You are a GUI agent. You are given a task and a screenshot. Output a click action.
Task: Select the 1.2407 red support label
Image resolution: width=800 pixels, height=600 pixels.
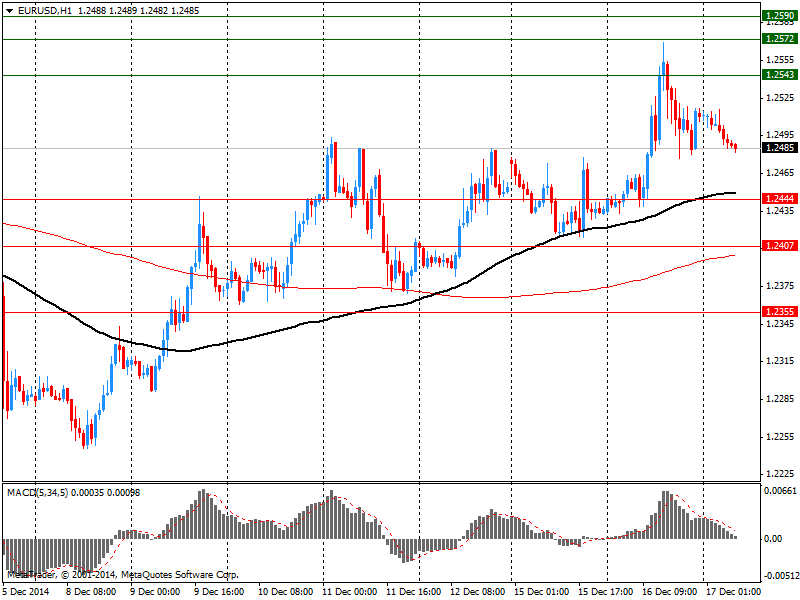780,246
